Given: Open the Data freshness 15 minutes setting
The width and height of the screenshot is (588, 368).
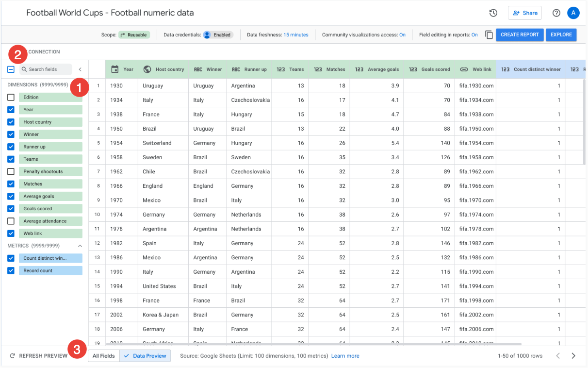Looking at the screenshot, I should click(295, 35).
